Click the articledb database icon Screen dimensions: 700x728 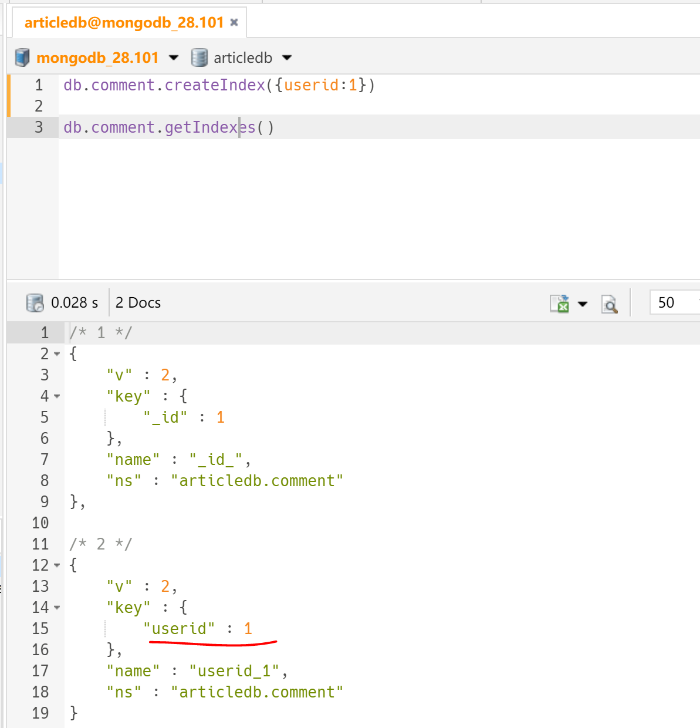[199, 58]
